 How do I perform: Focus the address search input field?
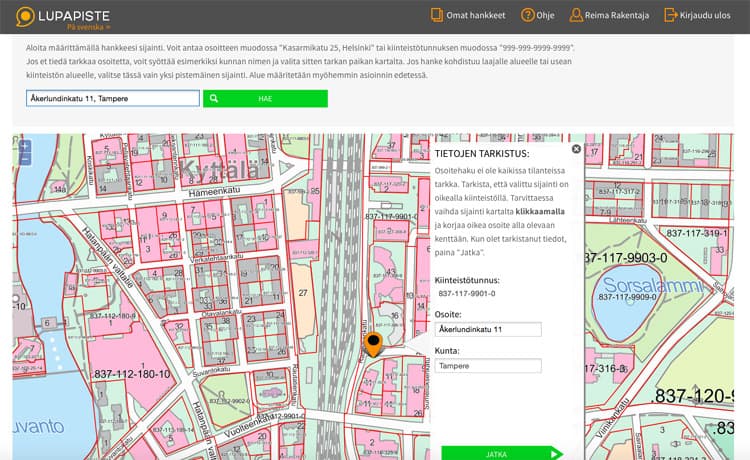click(x=112, y=98)
